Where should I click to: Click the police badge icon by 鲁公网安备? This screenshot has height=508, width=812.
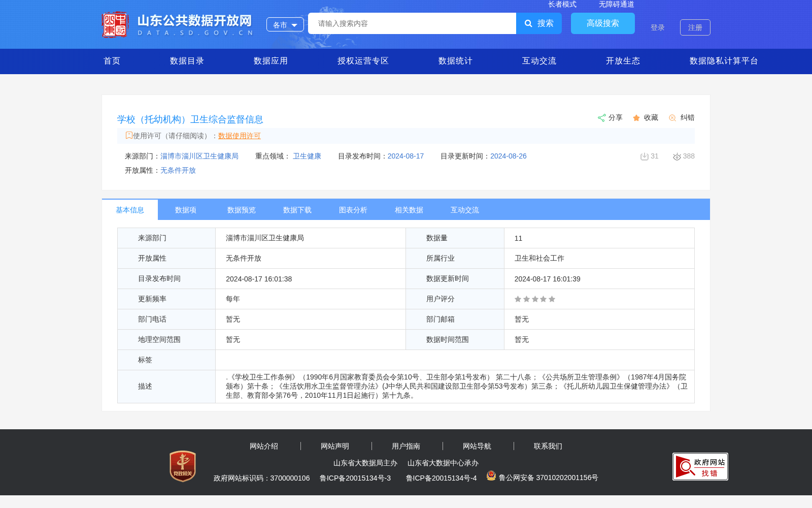coord(491,475)
